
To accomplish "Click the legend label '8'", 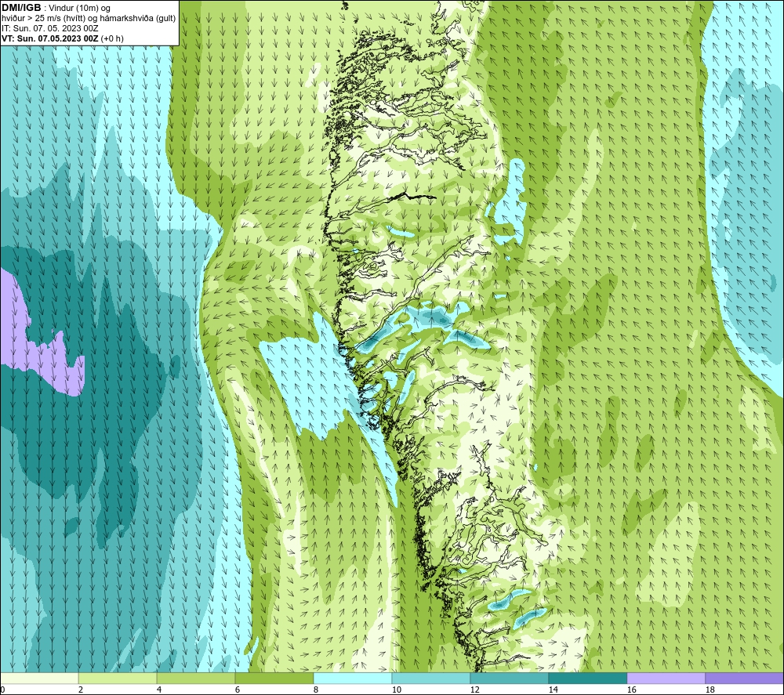I will tap(315, 690).
